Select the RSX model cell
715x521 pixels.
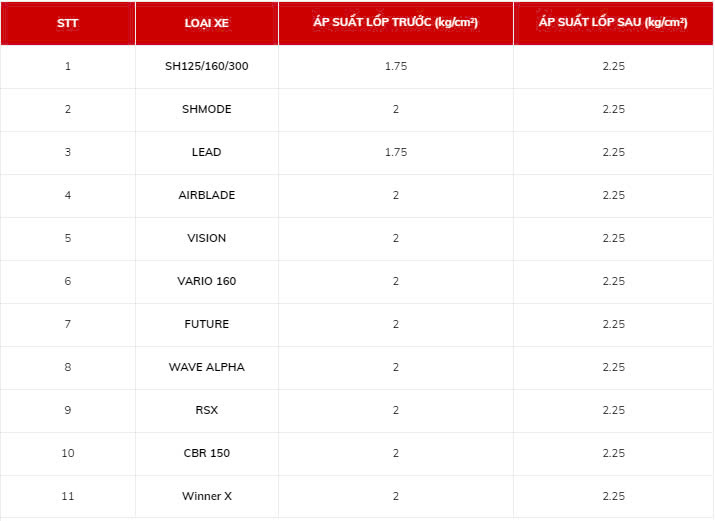(207, 410)
